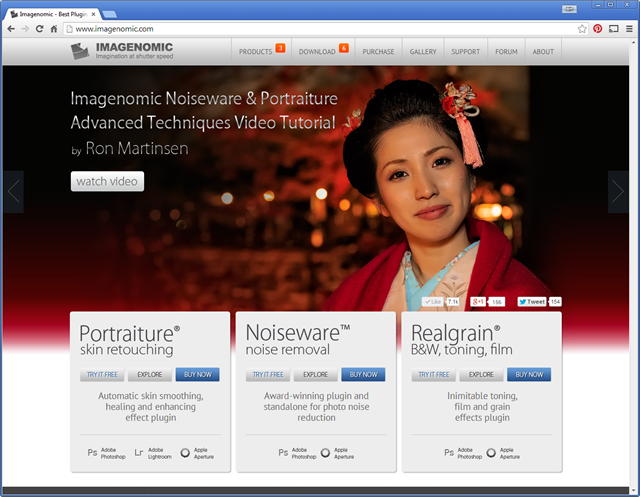The image size is (640, 497).
Task: Bookmark this page with the star icon
Action: (582, 29)
